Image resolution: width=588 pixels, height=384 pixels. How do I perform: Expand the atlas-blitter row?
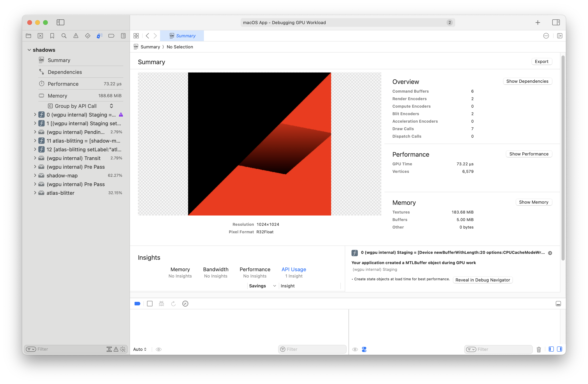(x=35, y=193)
